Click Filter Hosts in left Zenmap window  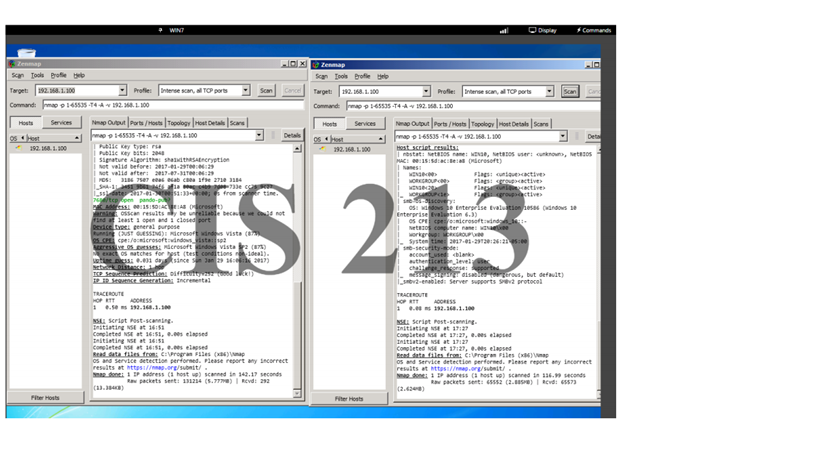pos(45,397)
